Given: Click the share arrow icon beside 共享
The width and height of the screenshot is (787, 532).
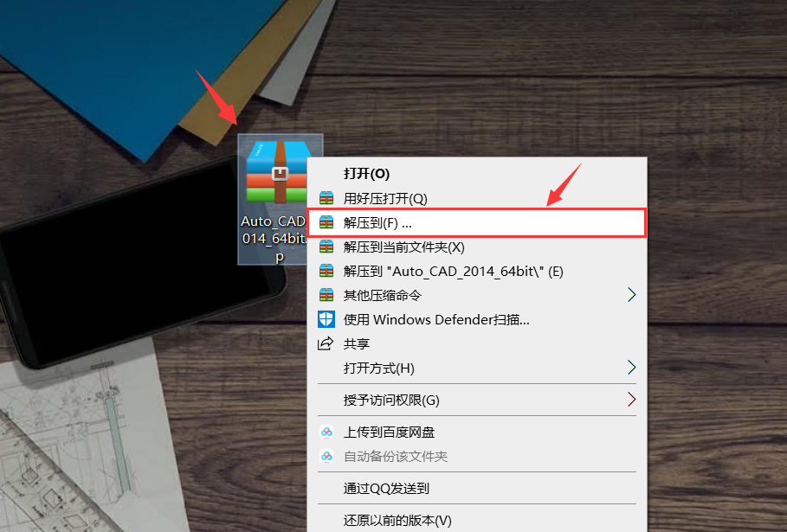Looking at the screenshot, I should (x=326, y=343).
